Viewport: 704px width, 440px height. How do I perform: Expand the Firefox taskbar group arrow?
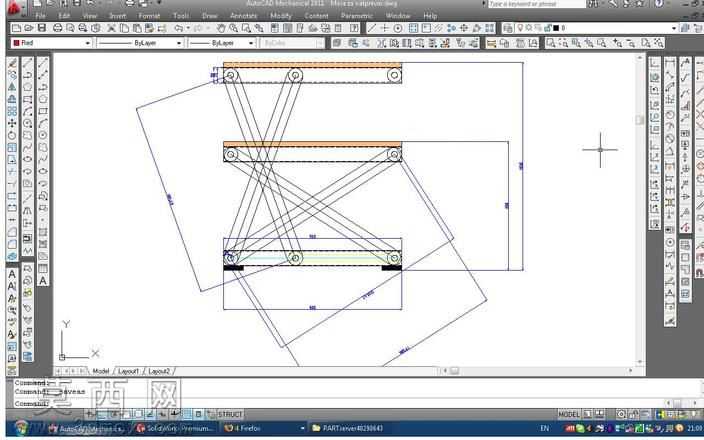pos(302,428)
